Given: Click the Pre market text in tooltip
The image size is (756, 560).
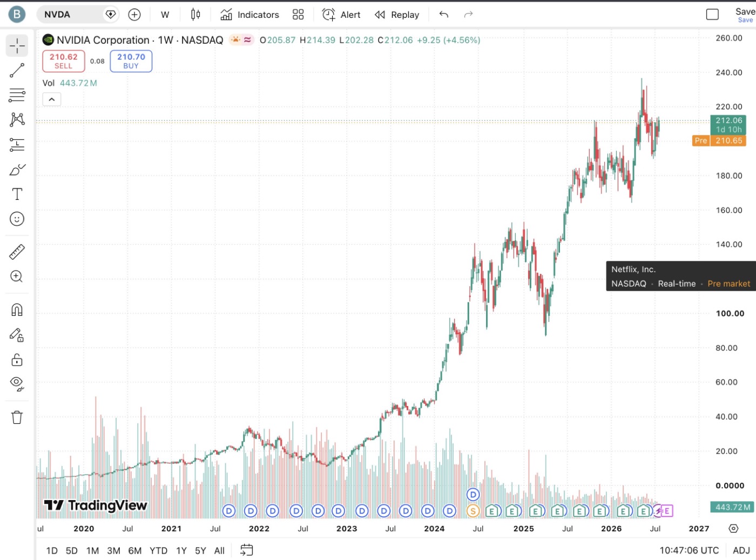Looking at the screenshot, I should [x=729, y=284].
